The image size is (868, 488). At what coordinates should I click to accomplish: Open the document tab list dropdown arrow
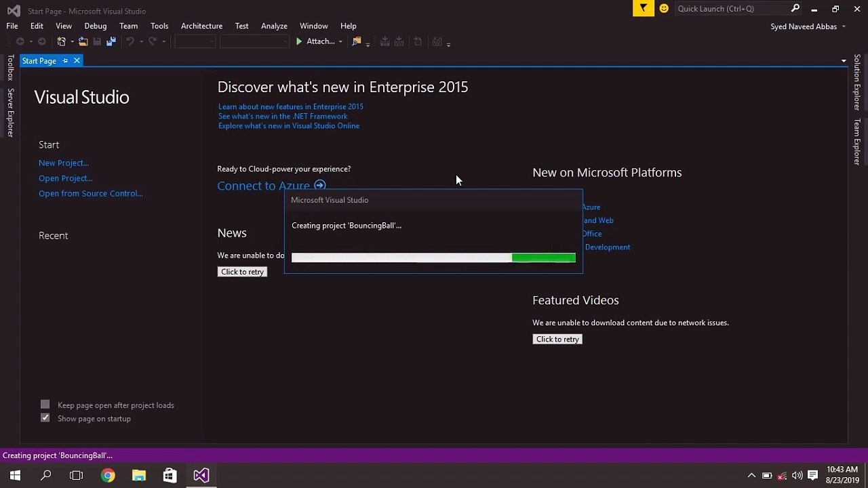click(844, 61)
